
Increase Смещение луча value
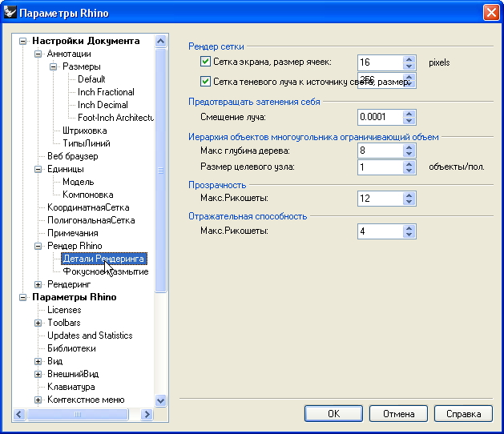click(409, 114)
